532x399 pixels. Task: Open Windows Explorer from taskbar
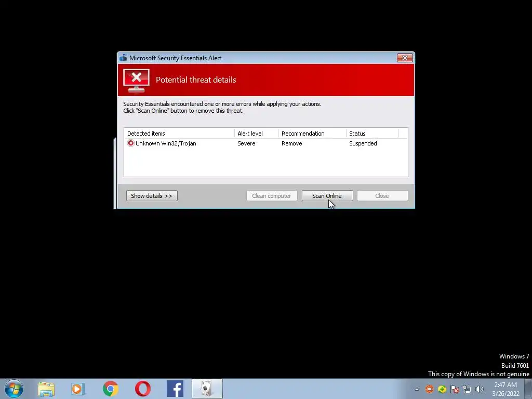(46, 389)
